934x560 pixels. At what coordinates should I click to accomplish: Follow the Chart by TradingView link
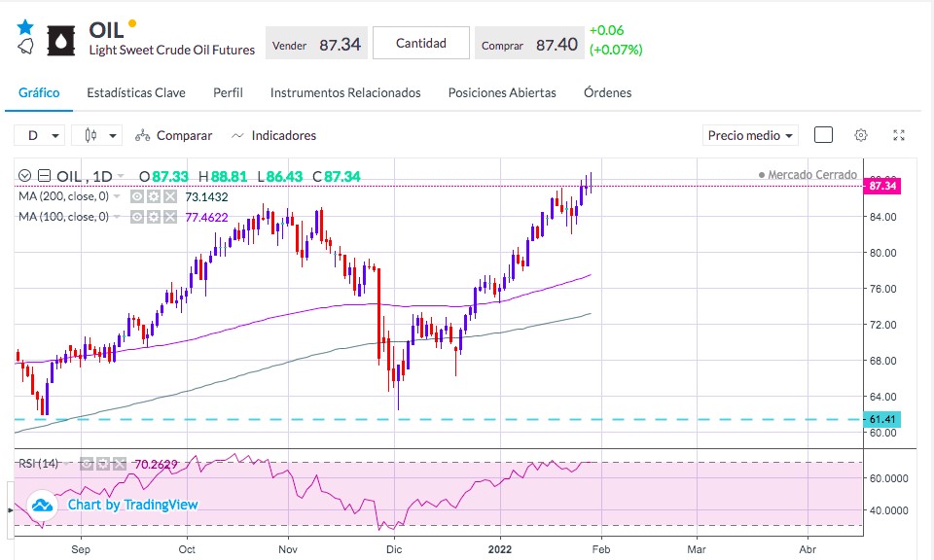(132, 505)
